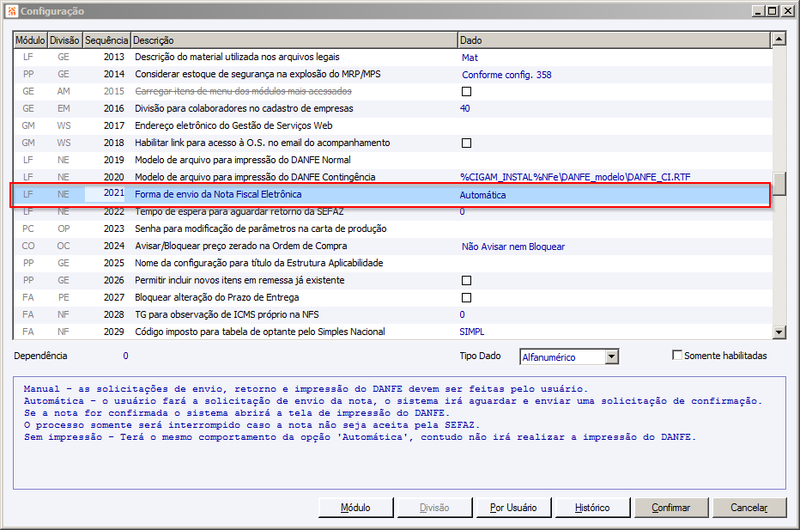Open the Tipo Dado Alfanumérico dropdown
This screenshot has width=800, height=530.
click(612, 357)
